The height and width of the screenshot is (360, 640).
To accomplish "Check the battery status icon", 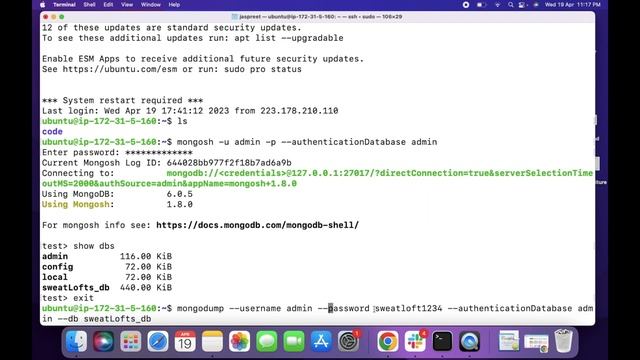I will [x=481, y=5].
